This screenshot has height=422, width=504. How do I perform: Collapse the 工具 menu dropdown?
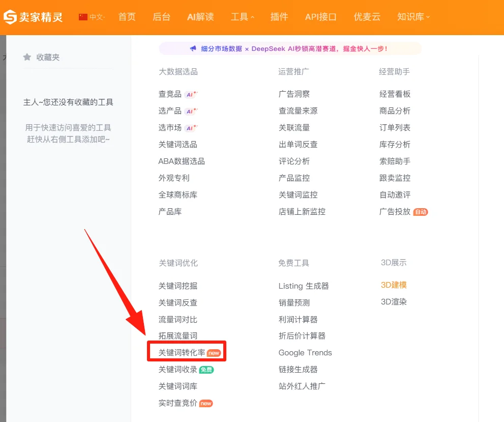[x=243, y=17]
